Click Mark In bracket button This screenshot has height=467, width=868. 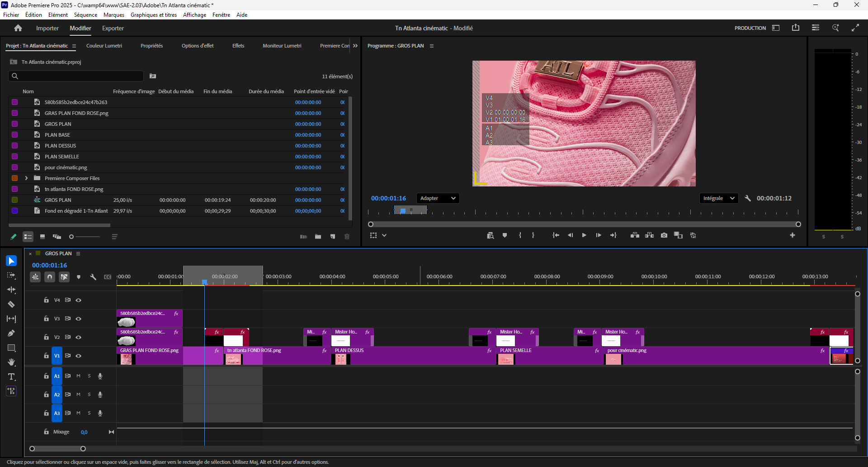[x=520, y=235]
